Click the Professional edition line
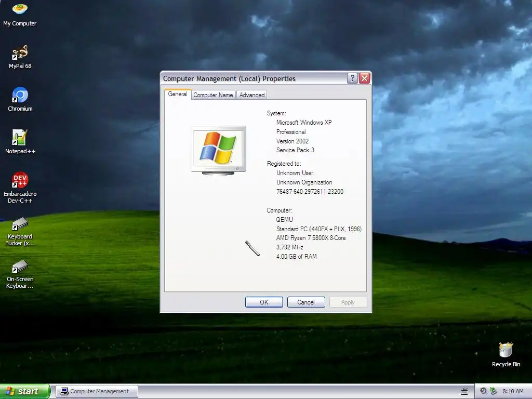The image size is (532, 399). click(x=291, y=132)
